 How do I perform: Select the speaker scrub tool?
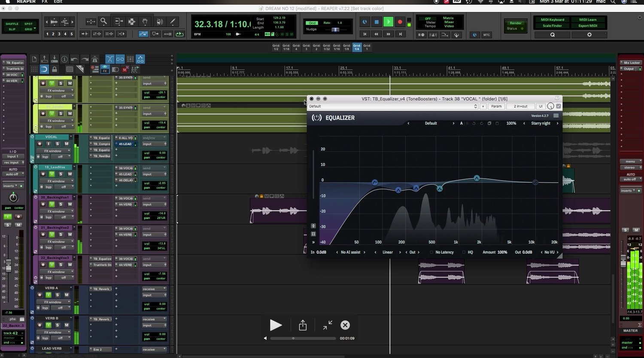coord(159,21)
